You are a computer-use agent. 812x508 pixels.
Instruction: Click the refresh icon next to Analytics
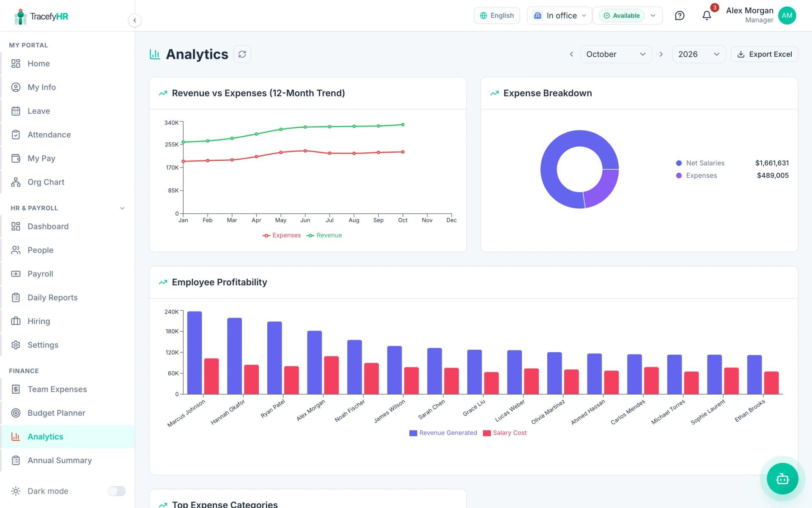point(242,54)
